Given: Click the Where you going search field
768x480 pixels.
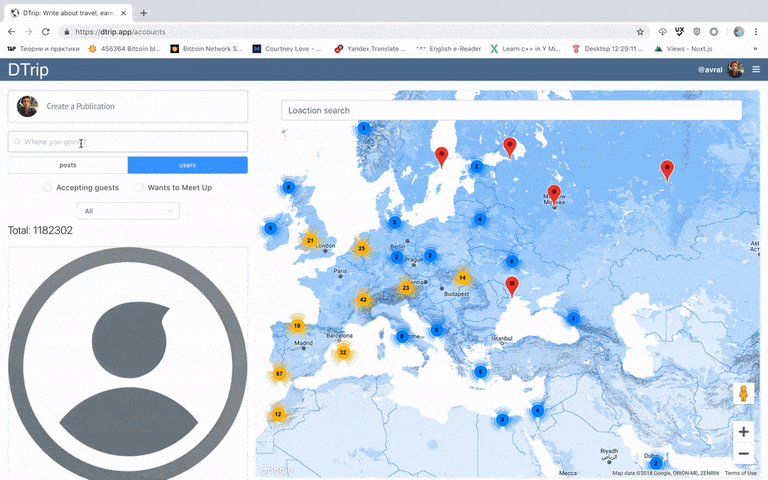Looking at the screenshot, I should pos(128,142).
